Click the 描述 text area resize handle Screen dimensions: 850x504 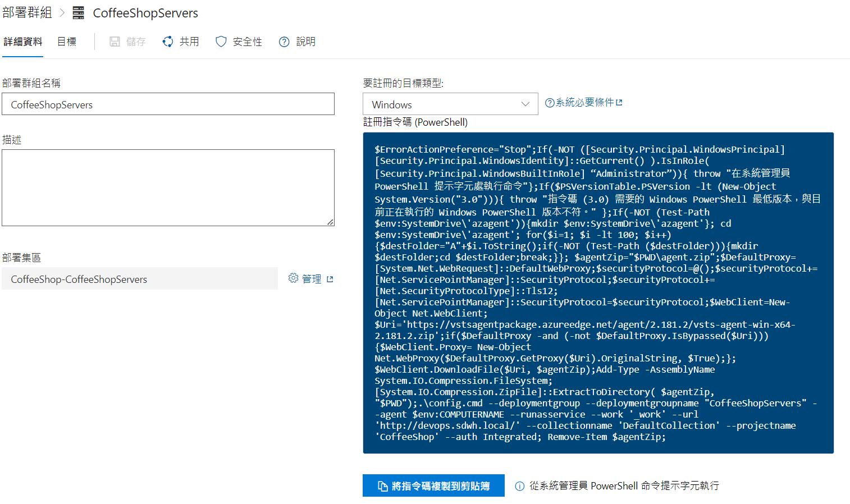point(330,222)
